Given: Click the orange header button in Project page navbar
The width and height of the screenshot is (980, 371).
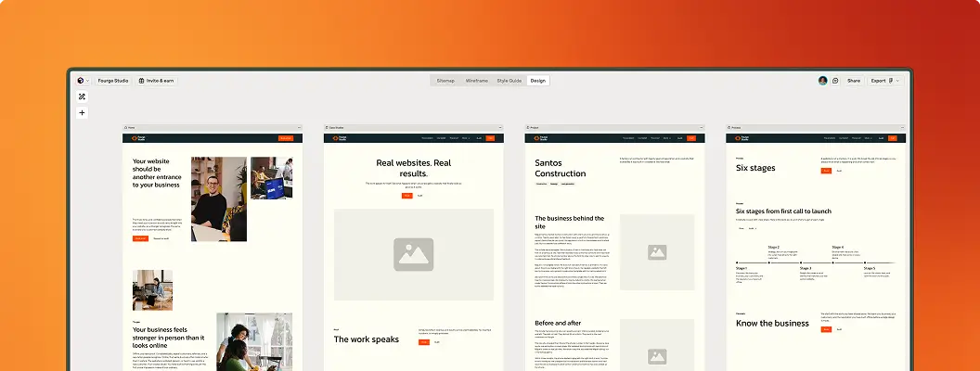Looking at the screenshot, I should tap(690, 138).
